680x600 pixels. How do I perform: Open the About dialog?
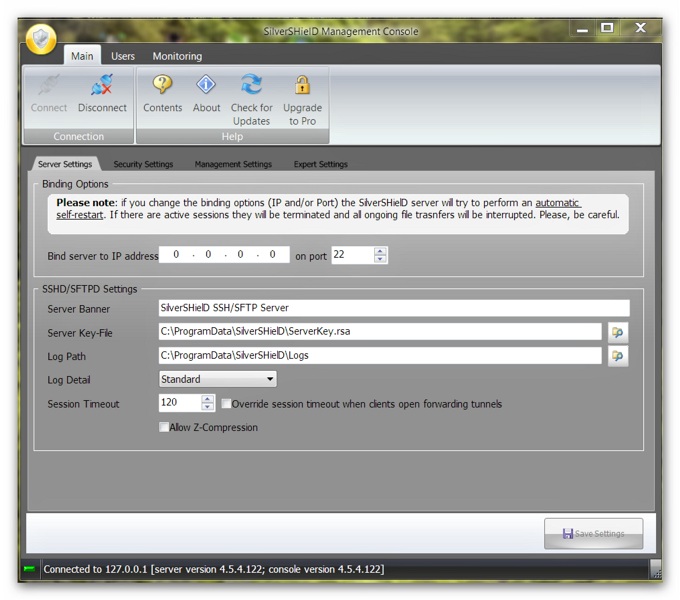coord(206,94)
